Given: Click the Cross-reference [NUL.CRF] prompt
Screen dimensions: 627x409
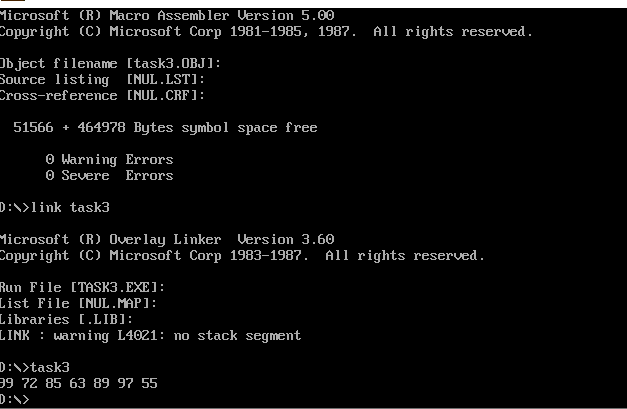Looking at the screenshot, I should click(x=102, y=96).
